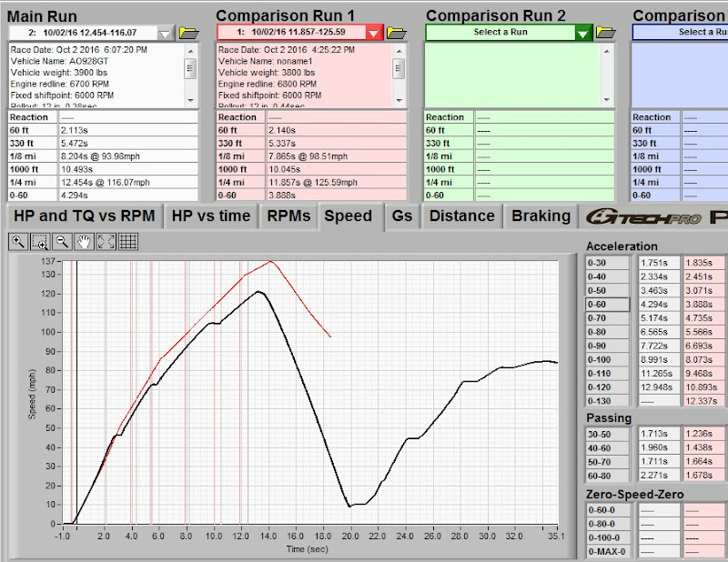Click the Main Run 1000 ft value "10.493s"

point(76,169)
